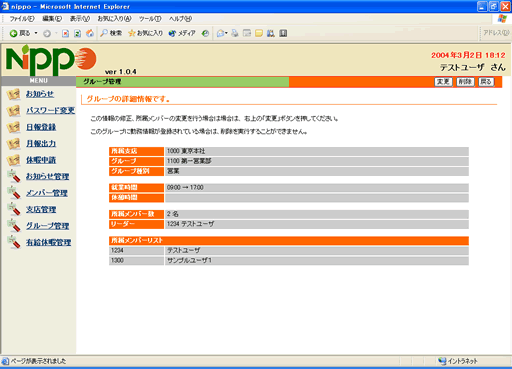Click the tool icon beside 有給休暇管理
Image resolution: width=512 pixels, height=369 pixels.
[14, 242]
